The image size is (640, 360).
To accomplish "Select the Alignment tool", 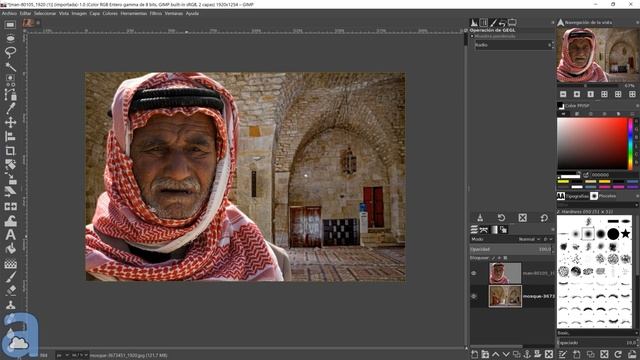I will (10, 136).
